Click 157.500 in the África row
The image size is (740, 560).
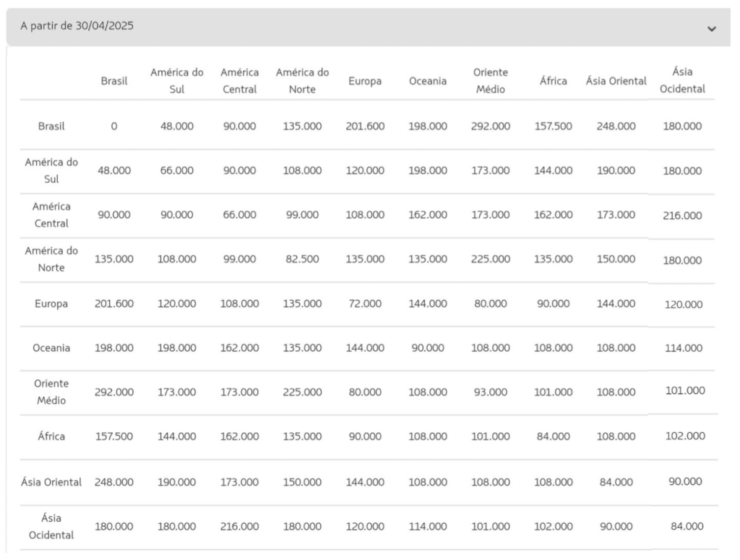coord(113,437)
